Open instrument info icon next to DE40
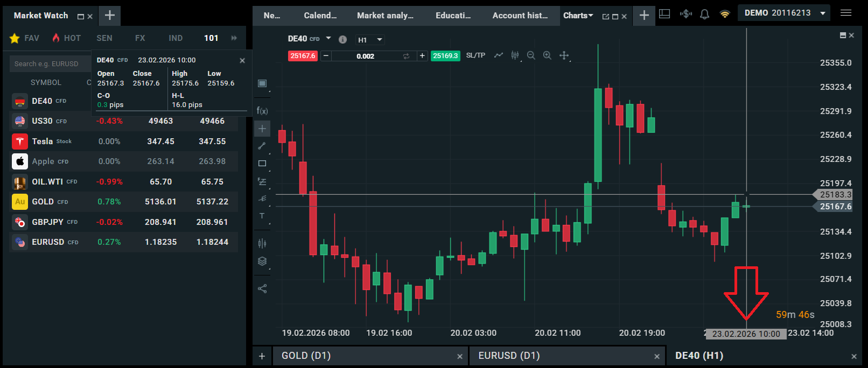Image resolution: width=868 pixels, height=368 pixels. pyautogui.click(x=342, y=39)
